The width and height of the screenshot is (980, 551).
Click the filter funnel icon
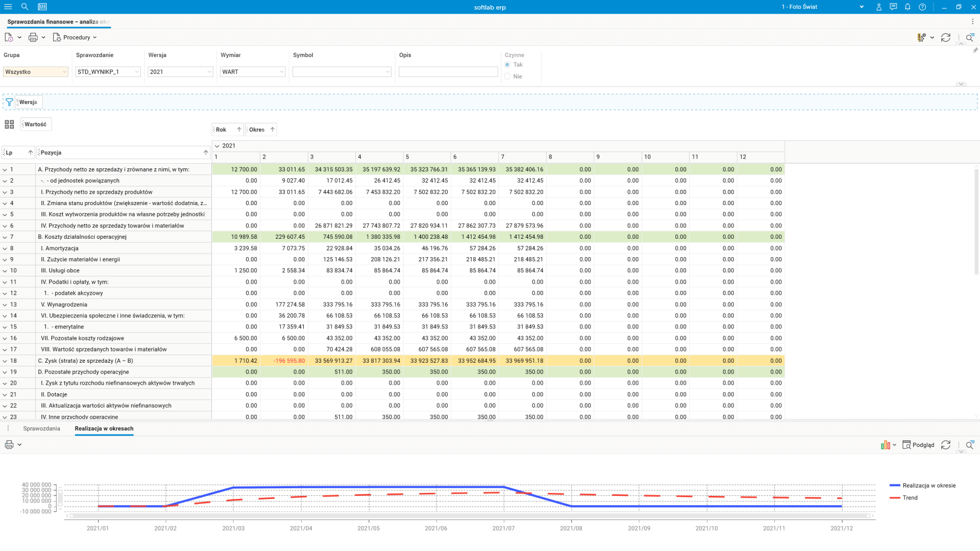click(9, 102)
